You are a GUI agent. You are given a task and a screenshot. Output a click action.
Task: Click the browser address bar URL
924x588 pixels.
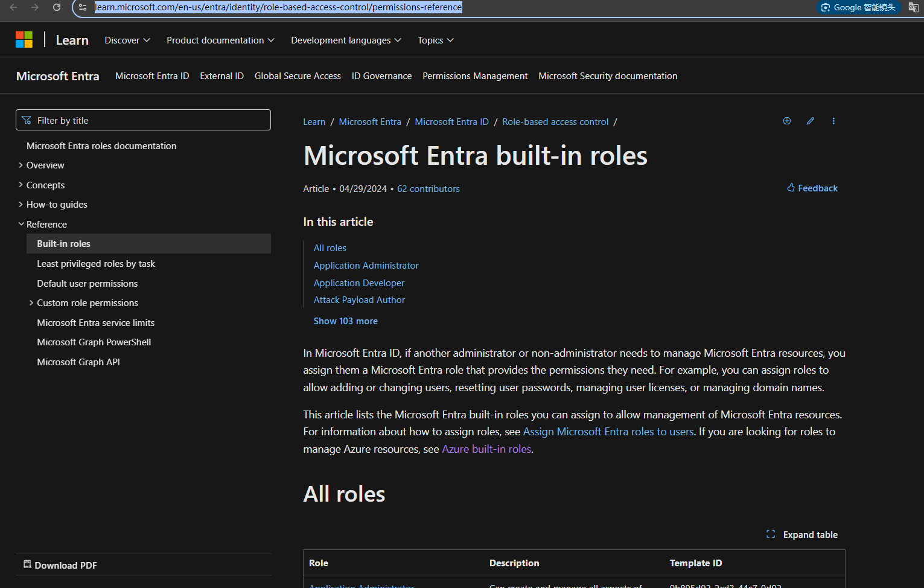279,7
